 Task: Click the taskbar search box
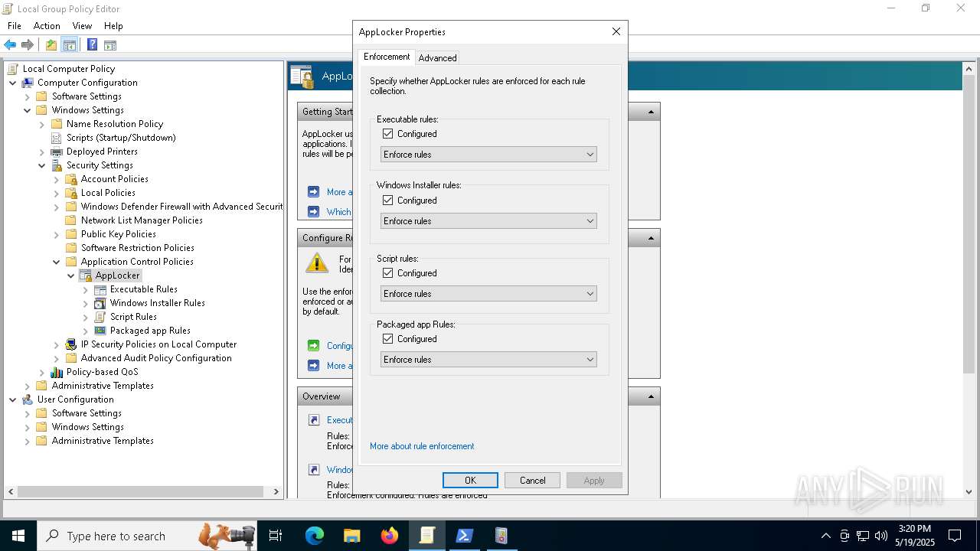click(x=145, y=536)
